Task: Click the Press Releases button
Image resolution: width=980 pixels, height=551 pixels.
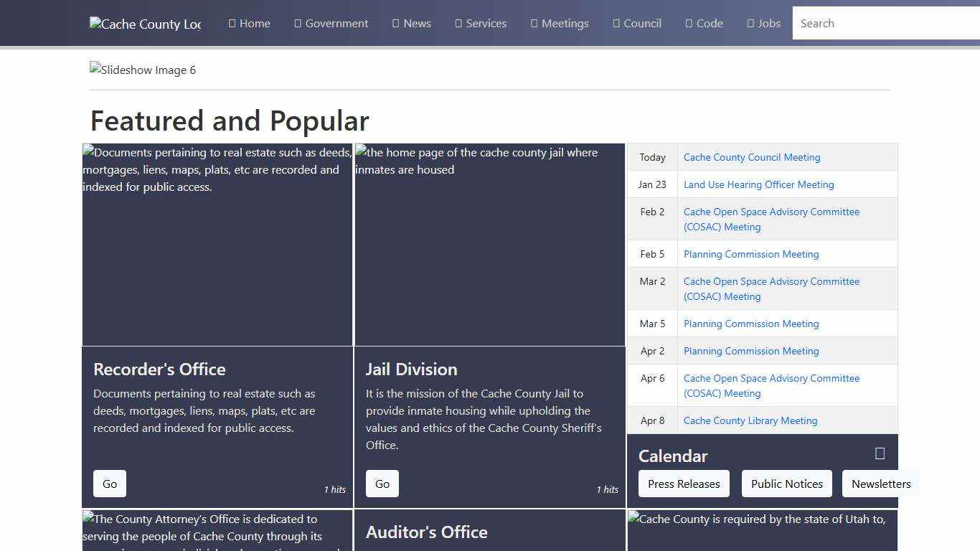Action: (x=683, y=484)
